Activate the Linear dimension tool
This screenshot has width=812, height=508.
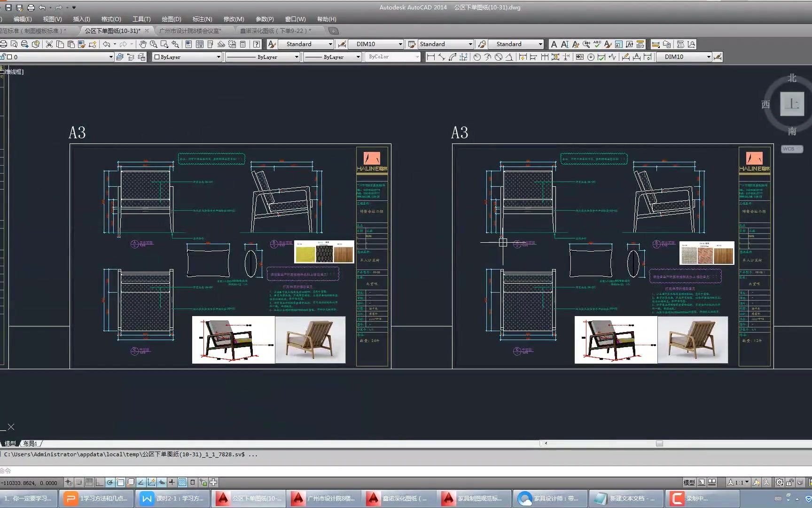[x=430, y=57]
